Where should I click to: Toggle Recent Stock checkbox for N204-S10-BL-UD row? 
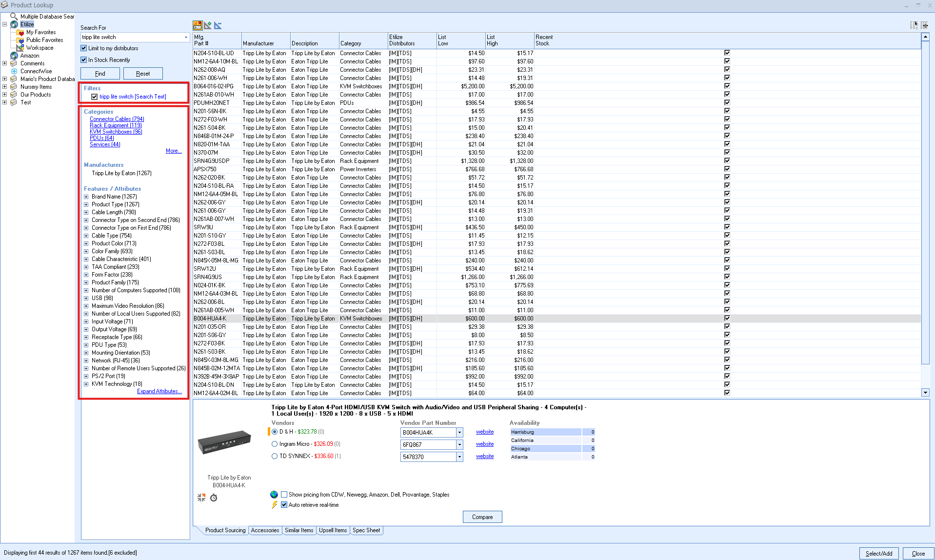[727, 53]
